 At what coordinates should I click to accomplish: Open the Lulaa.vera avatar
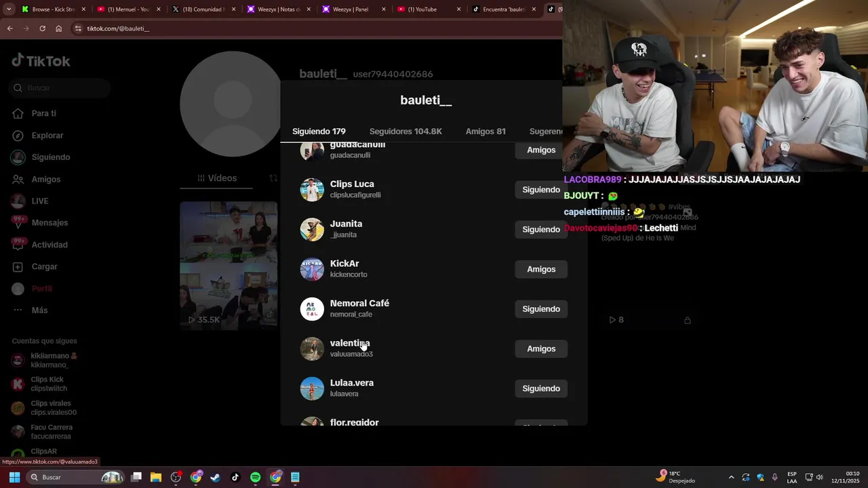point(312,388)
